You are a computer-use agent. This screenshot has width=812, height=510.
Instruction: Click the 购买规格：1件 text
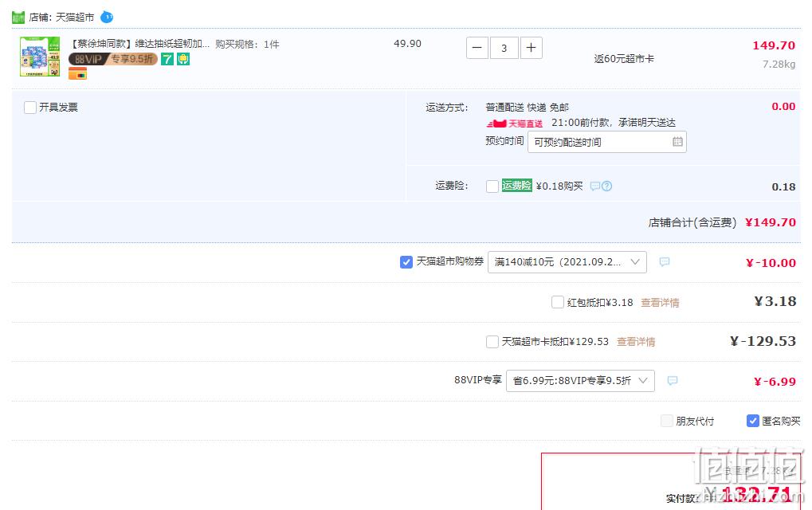[x=247, y=44]
